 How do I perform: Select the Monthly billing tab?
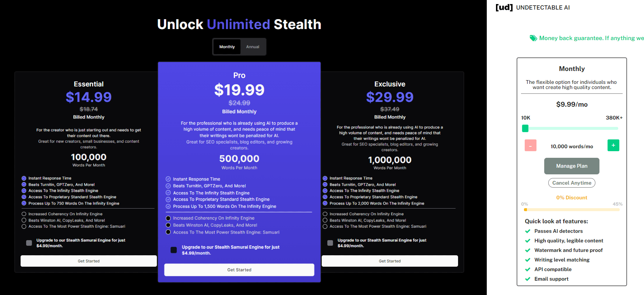click(x=227, y=47)
